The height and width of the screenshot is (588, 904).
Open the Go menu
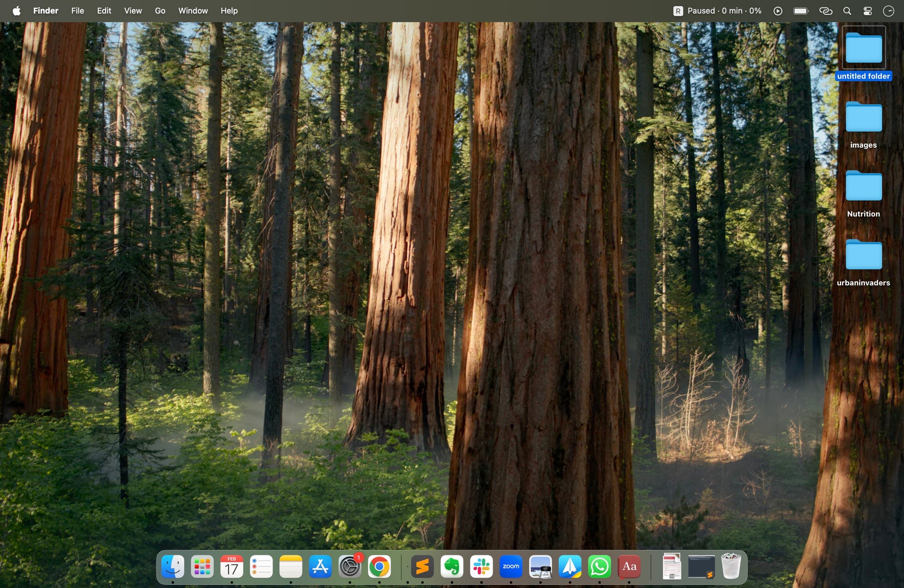pyautogui.click(x=160, y=11)
